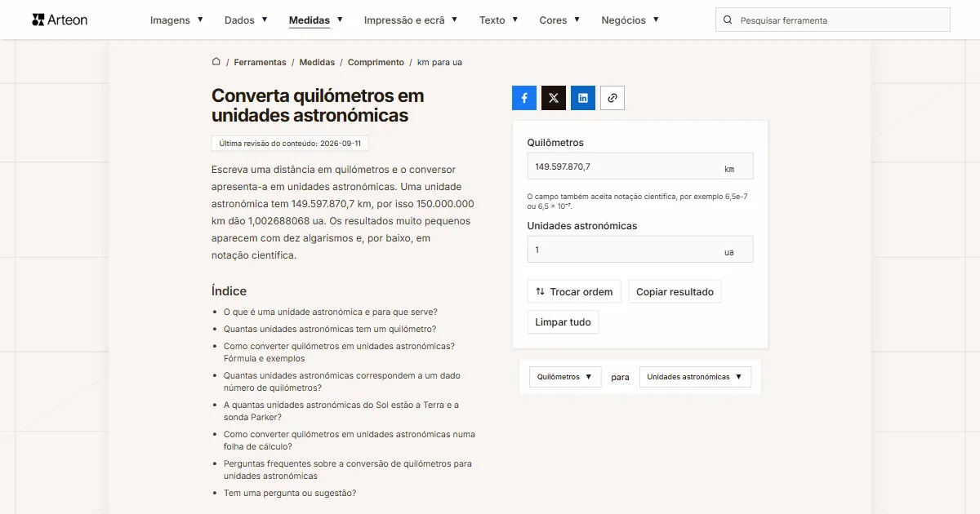Click the Quilômetros input field
The image size is (980, 514).
(x=640, y=166)
